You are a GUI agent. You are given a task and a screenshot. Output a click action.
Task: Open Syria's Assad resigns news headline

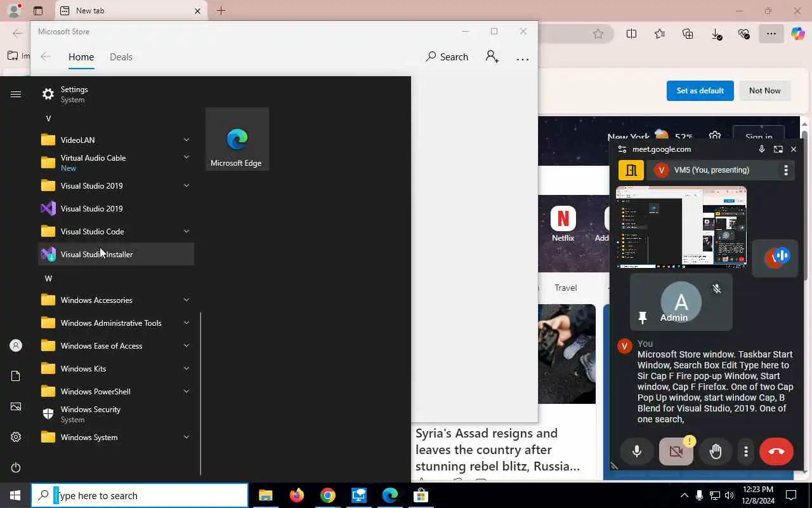(497, 450)
